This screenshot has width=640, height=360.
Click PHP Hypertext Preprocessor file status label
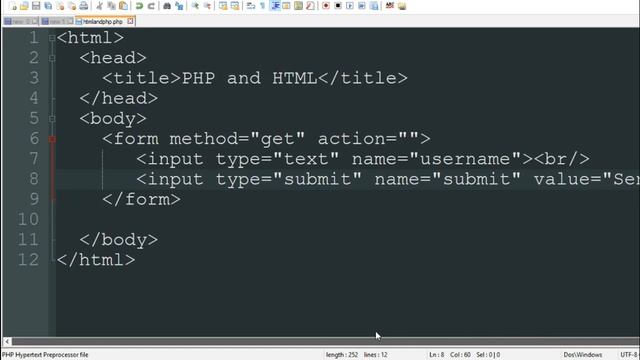pyautogui.click(x=45, y=355)
